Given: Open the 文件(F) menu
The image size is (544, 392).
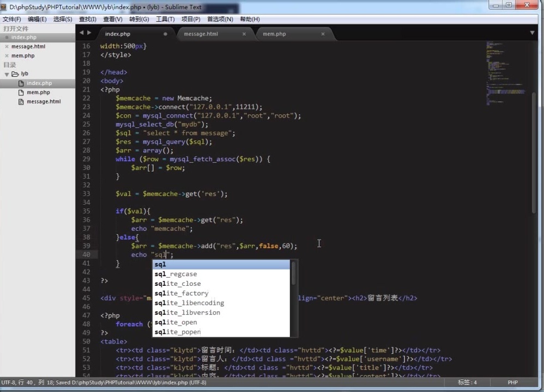Looking at the screenshot, I should pyautogui.click(x=12, y=19).
